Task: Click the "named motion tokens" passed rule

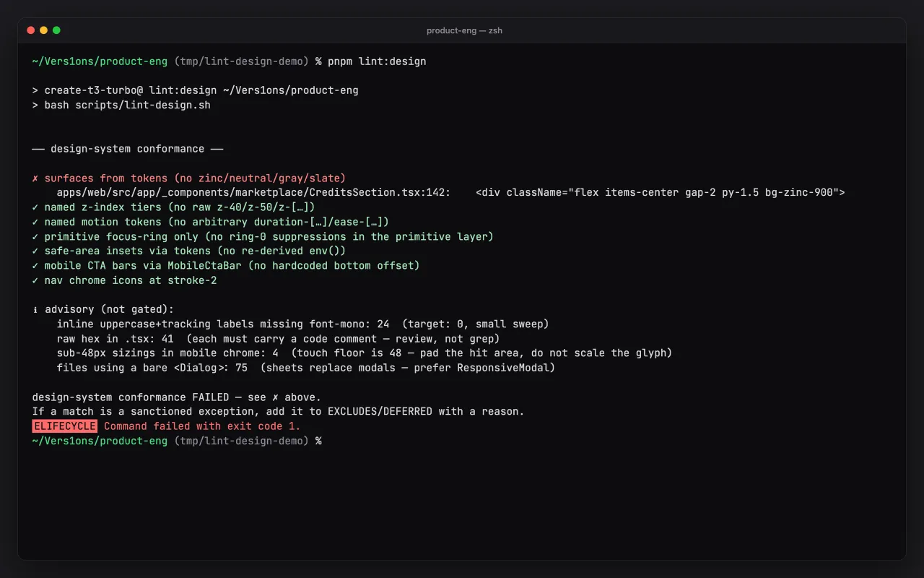Action: (217, 222)
